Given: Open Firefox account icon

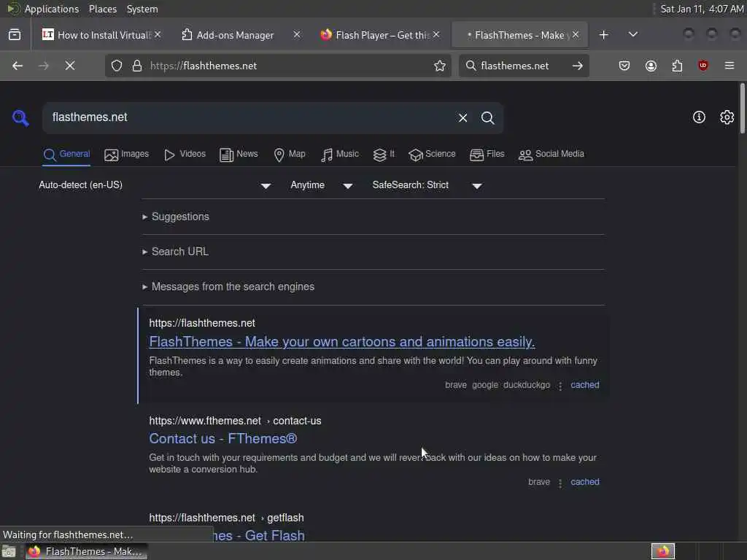Looking at the screenshot, I should (651, 66).
